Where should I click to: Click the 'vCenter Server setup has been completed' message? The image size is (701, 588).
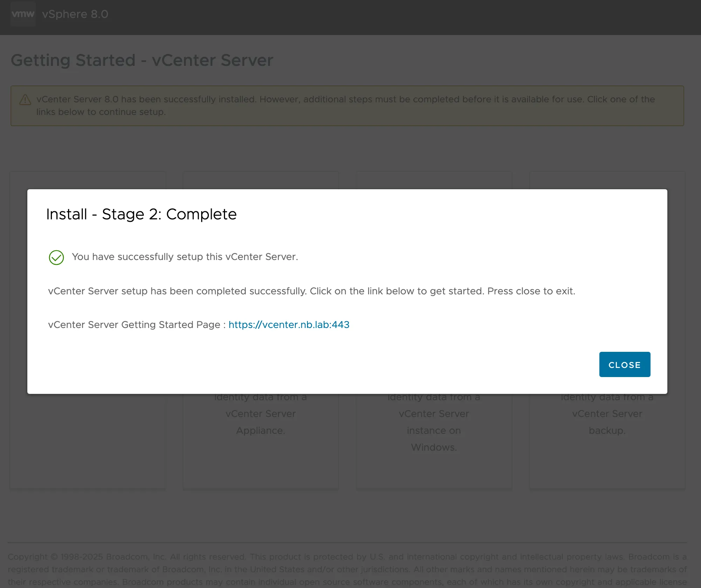[x=312, y=291]
